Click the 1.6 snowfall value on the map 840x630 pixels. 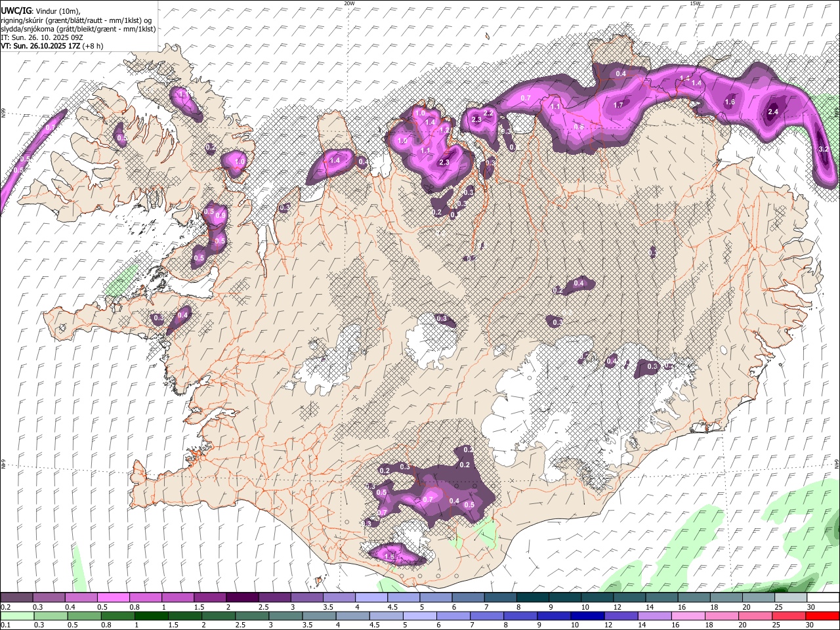730,102
